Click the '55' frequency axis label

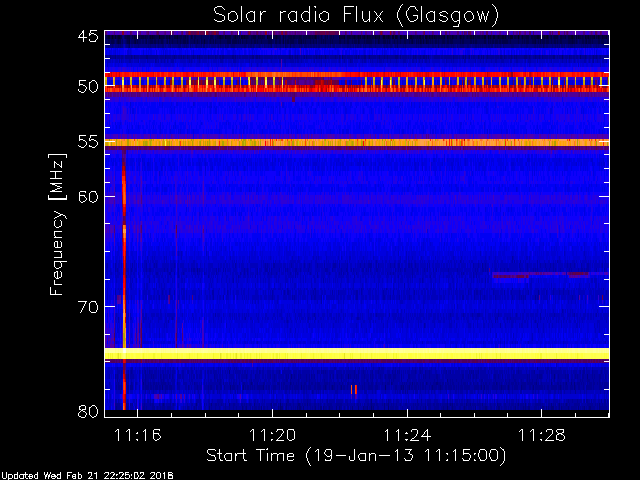click(88, 142)
